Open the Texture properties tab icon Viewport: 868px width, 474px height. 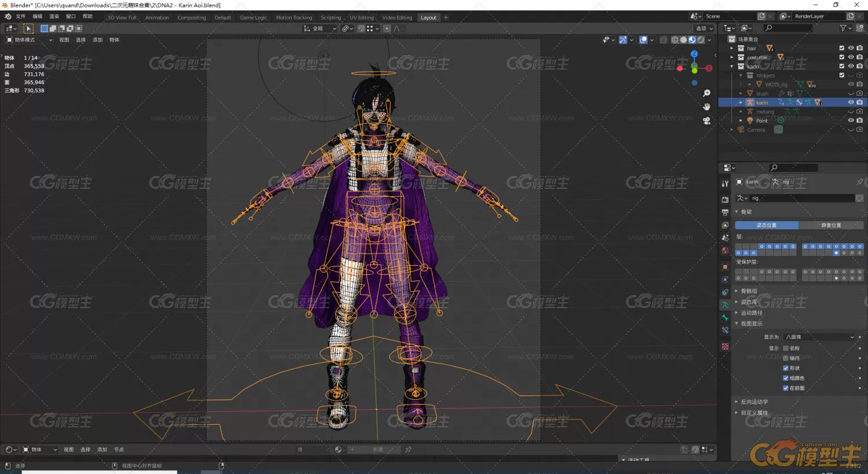pyautogui.click(x=725, y=347)
